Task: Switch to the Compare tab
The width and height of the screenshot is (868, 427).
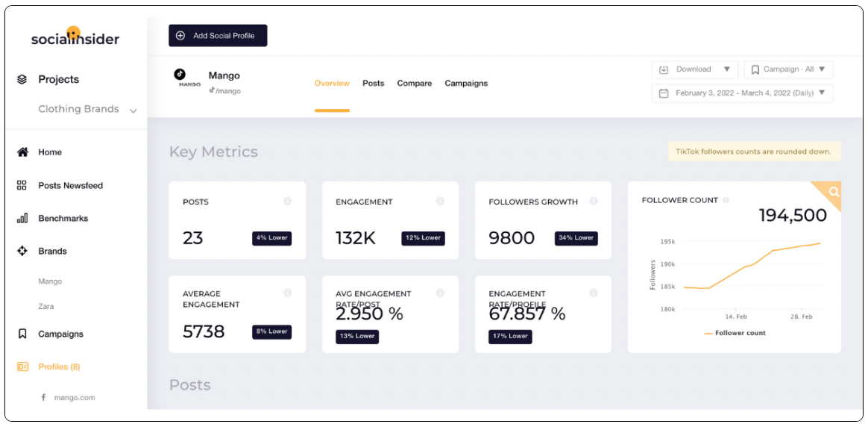Action: tap(414, 83)
